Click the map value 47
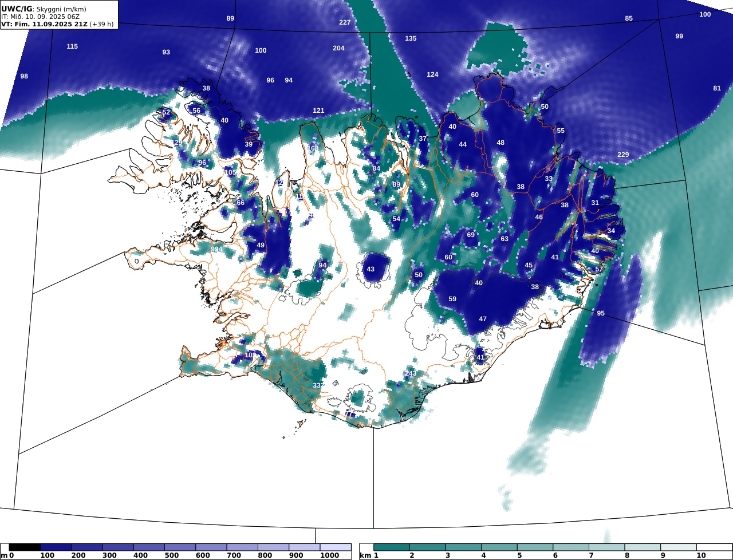Image resolution: width=733 pixels, height=560 pixels. (483, 319)
